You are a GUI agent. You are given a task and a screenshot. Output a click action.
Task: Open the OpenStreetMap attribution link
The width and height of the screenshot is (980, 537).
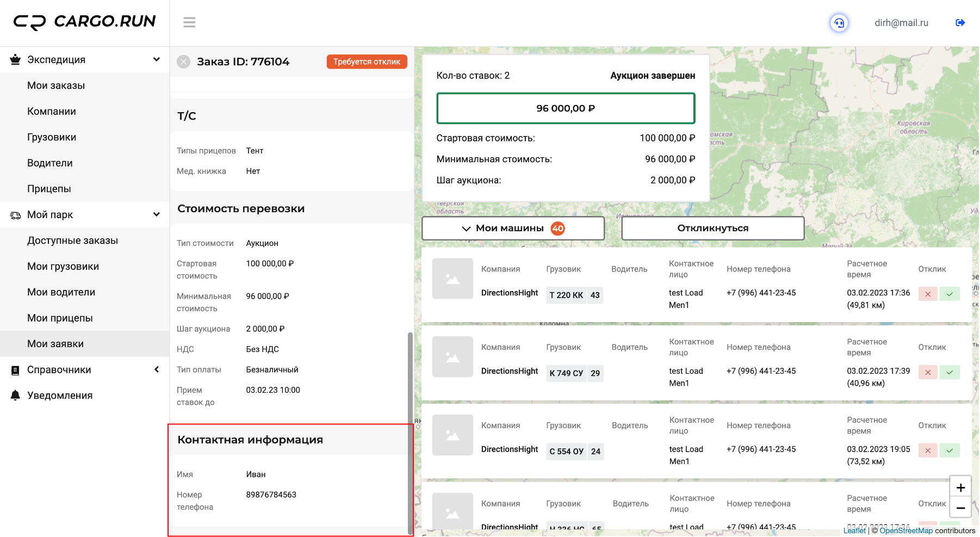coord(906,530)
